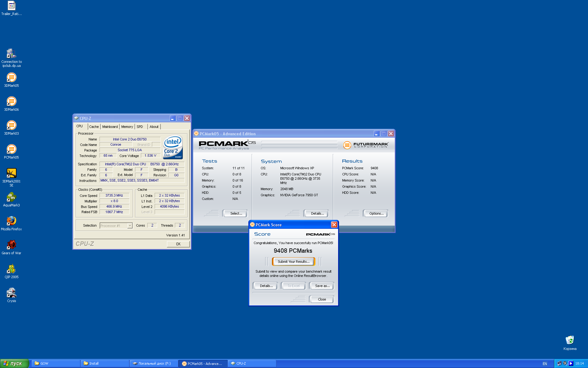Click the Bus Speed 466.9 MHz value
The width and height of the screenshot is (588, 368).
pos(114,206)
